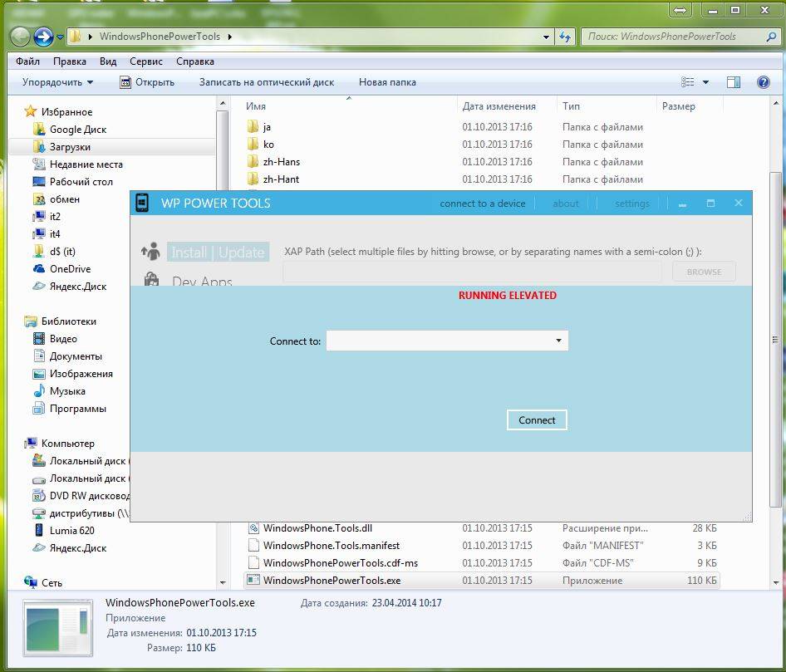Click the XAP Path input field
Image resolution: width=786 pixels, height=672 pixels.
[x=472, y=272]
